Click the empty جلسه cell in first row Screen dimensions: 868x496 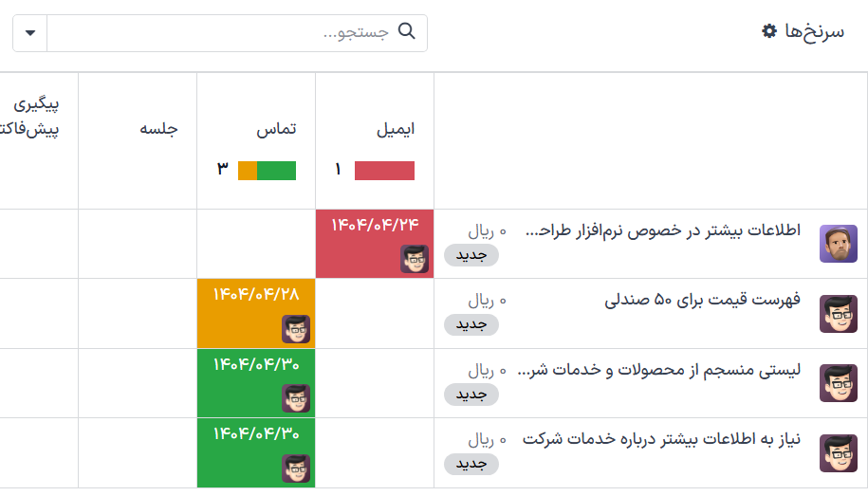coord(138,244)
